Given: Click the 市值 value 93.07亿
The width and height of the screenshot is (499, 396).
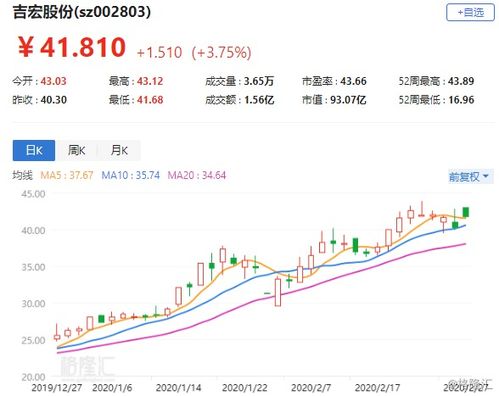Looking at the screenshot, I should 348,100.
